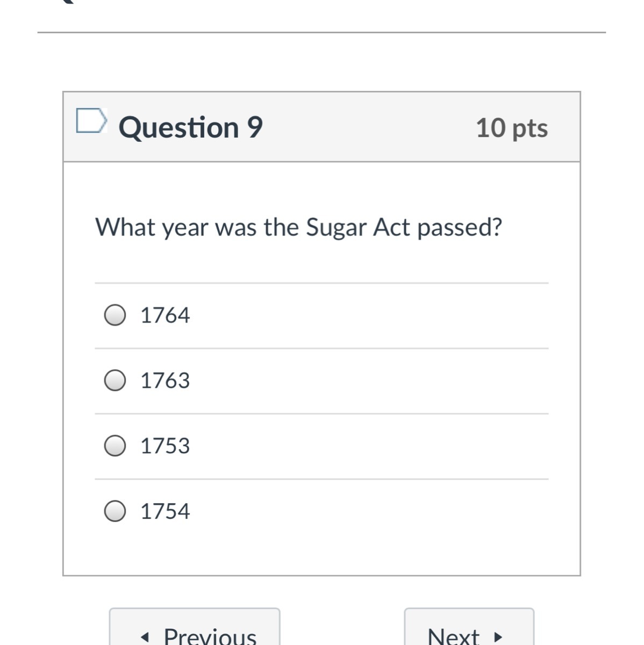Click the "1764" answer label text
This screenshot has width=644, height=645.
[x=165, y=316]
